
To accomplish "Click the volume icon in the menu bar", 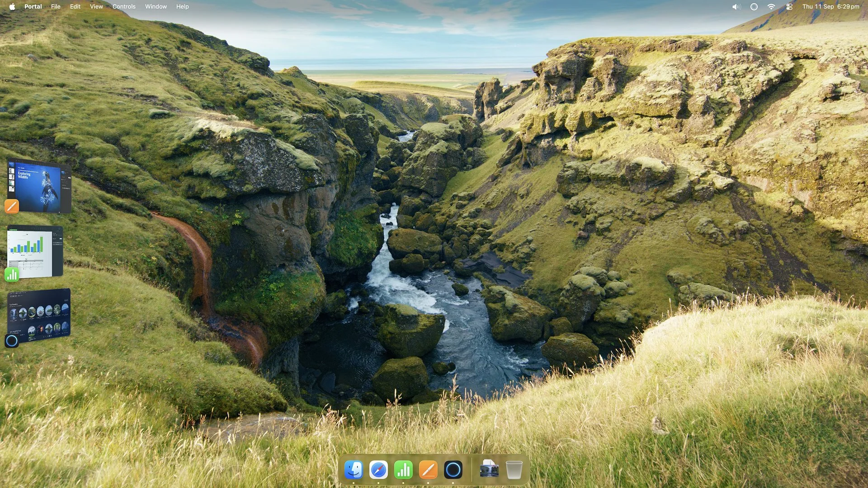I will pyautogui.click(x=736, y=7).
